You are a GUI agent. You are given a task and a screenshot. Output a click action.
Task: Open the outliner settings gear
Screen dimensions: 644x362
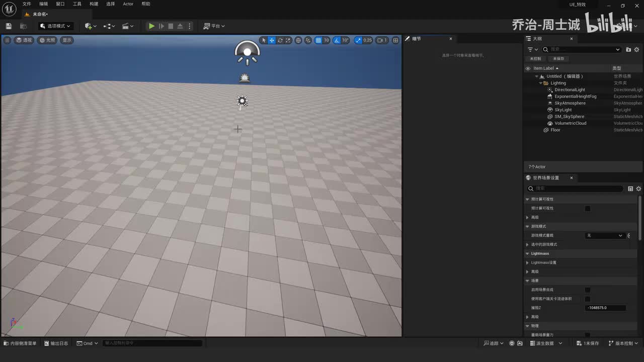tap(636, 49)
